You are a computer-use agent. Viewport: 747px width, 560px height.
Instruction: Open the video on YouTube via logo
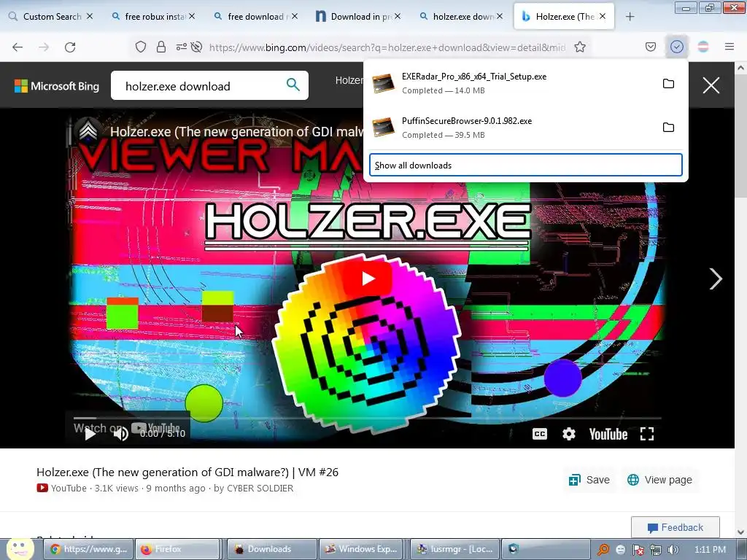608,435
